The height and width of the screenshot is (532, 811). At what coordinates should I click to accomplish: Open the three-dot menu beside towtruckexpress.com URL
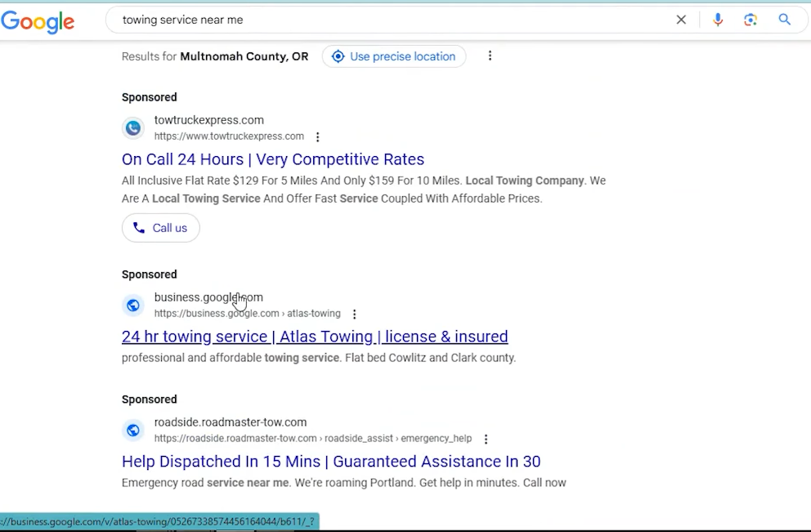317,136
